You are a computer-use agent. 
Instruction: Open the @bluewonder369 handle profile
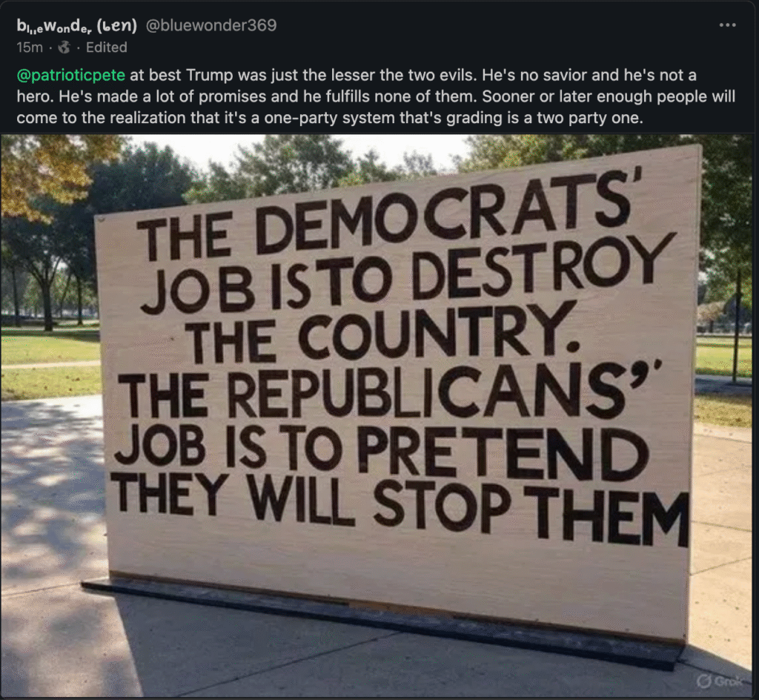211,25
